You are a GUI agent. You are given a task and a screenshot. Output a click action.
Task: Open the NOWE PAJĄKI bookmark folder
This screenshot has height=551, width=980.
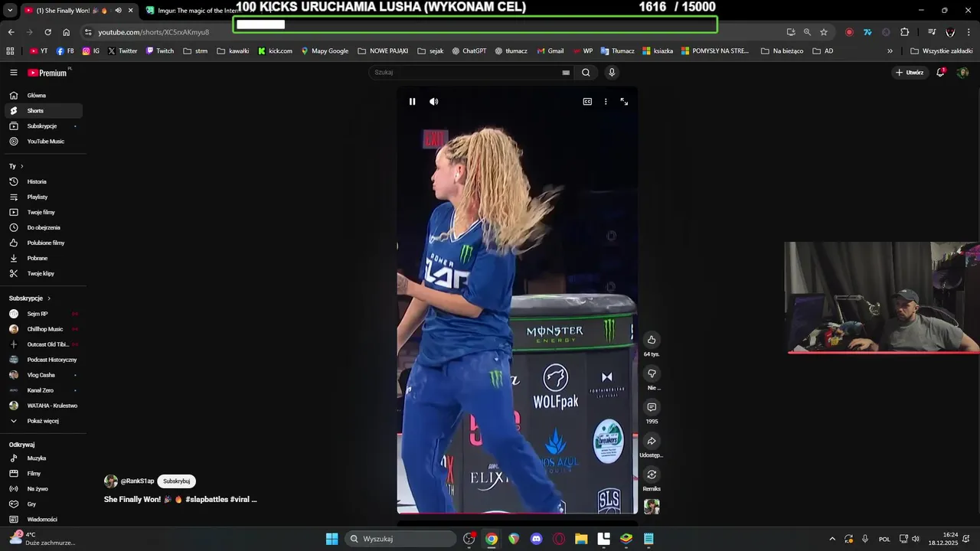click(383, 51)
